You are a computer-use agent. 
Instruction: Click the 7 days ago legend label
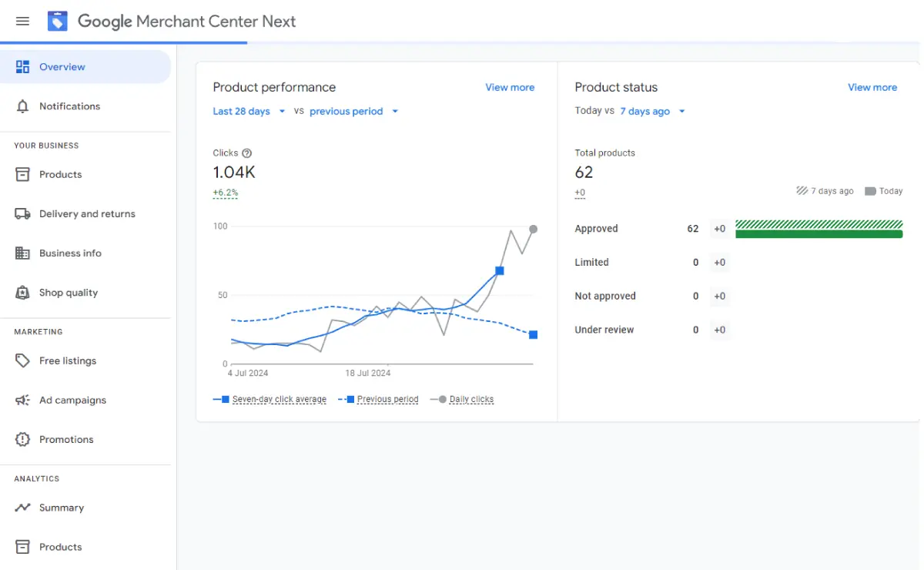832,191
